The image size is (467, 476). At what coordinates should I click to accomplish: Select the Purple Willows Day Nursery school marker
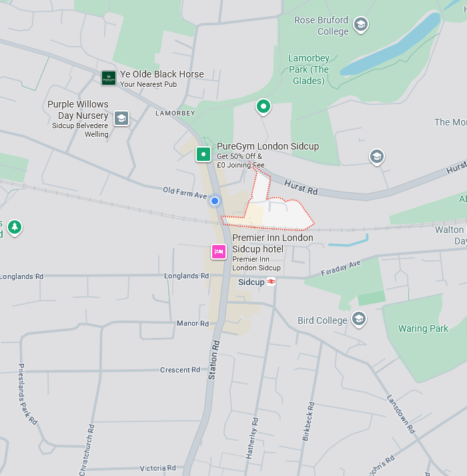121,118
